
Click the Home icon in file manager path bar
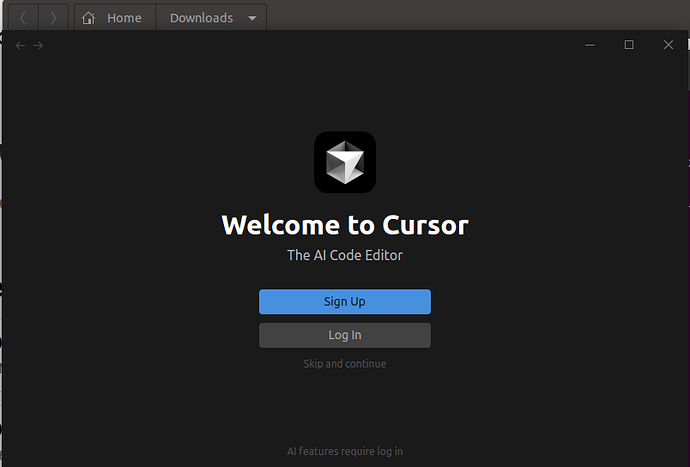point(88,18)
